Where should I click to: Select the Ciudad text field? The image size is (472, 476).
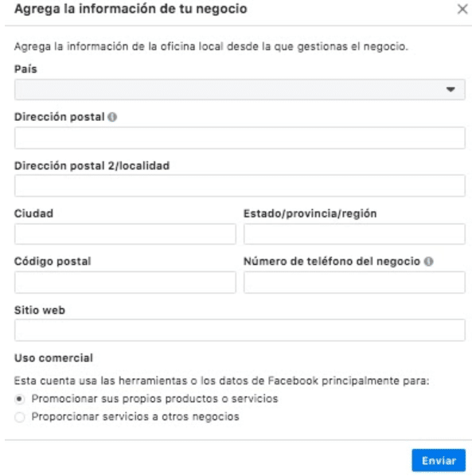coord(125,234)
